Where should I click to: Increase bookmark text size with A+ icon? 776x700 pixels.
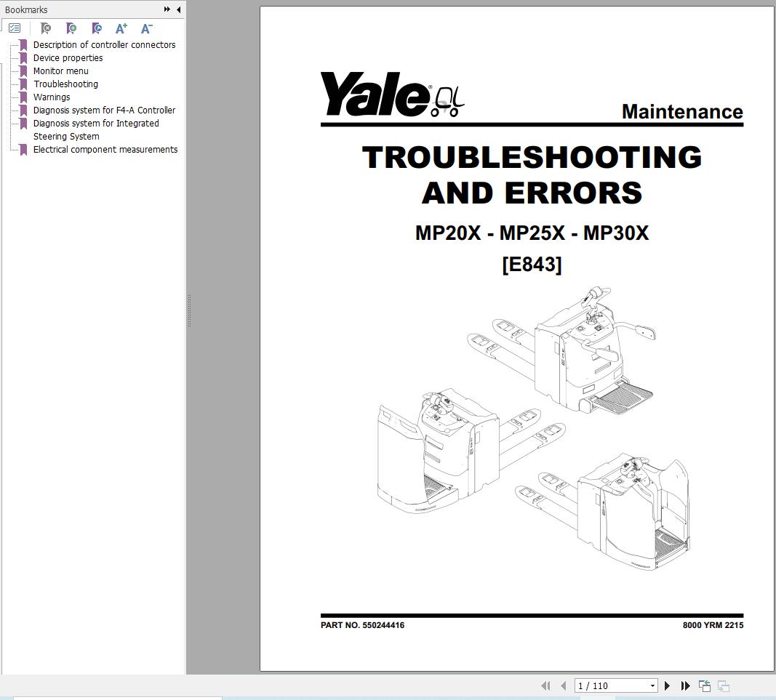pos(121,28)
